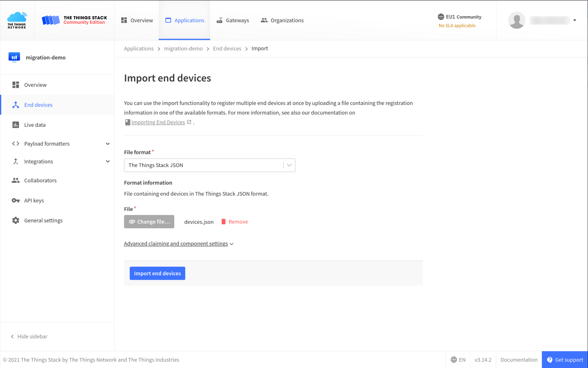Click the End devices fork icon

tap(16, 105)
